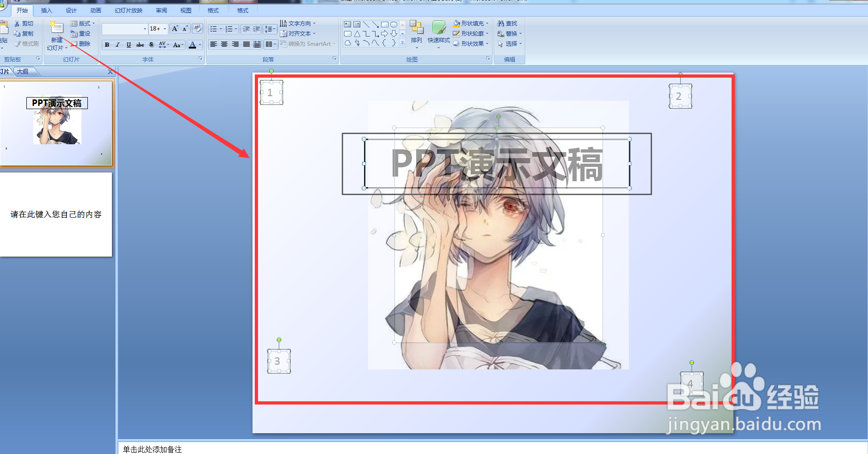
Task: Choose the right block arrow shape
Action: [x=385, y=34]
